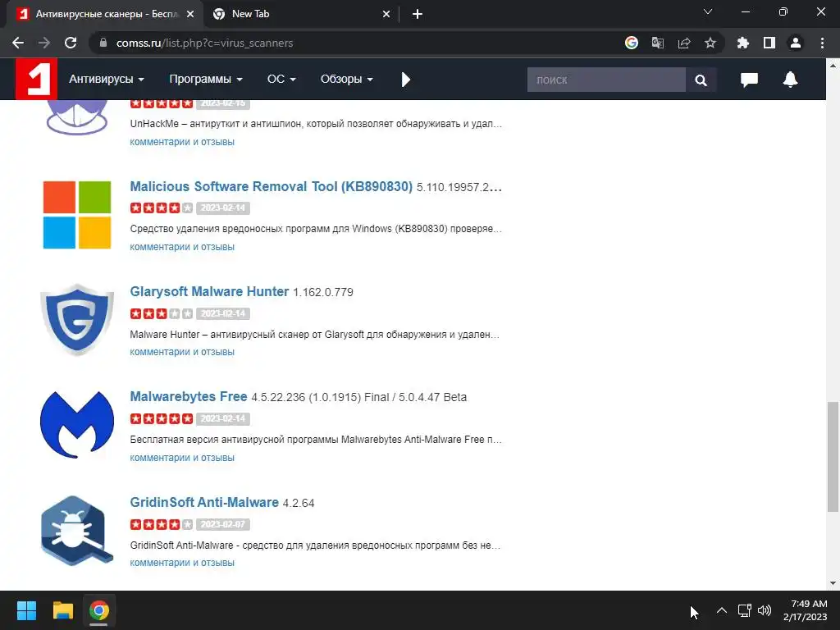This screenshot has height=630, width=840.
Task: Open comments and reviews under UnHackMe
Action: click(x=182, y=142)
